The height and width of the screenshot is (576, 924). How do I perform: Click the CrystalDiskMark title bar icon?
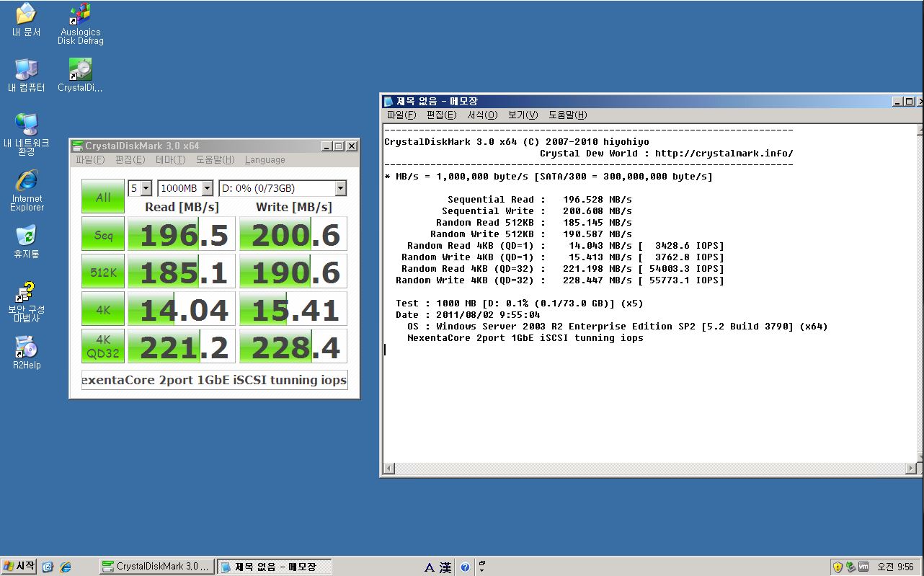pos(78,146)
